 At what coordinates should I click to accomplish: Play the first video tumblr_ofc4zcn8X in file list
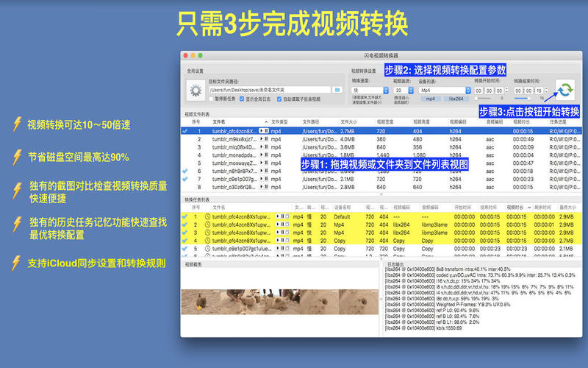tap(259, 130)
